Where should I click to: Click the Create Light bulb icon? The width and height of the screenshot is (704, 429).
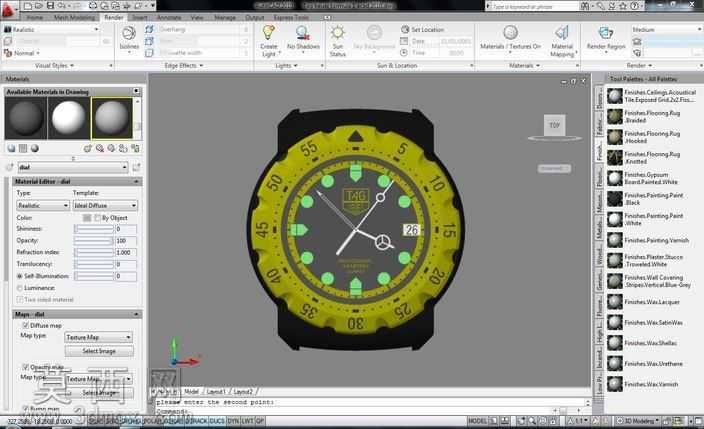(x=268, y=32)
